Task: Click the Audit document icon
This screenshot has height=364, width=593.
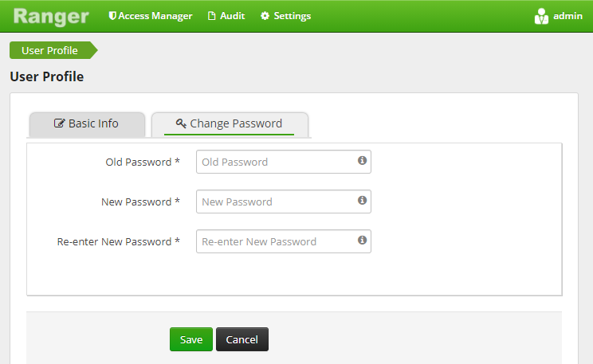Action: (212, 16)
